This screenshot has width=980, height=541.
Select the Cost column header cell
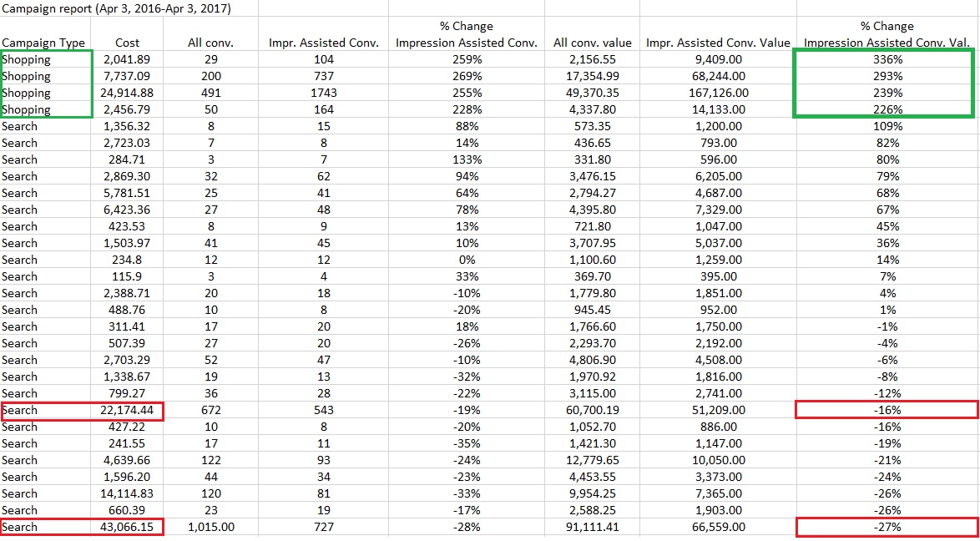coord(128,43)
